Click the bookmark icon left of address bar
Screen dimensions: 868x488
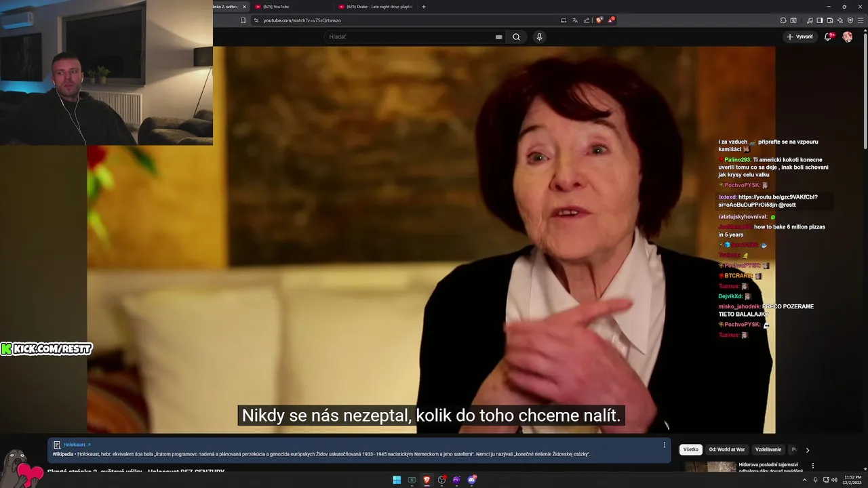(243, 20)
